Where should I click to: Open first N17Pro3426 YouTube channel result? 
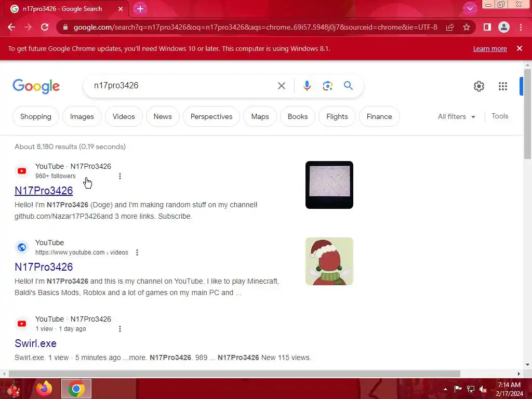(x=44, y=191)
